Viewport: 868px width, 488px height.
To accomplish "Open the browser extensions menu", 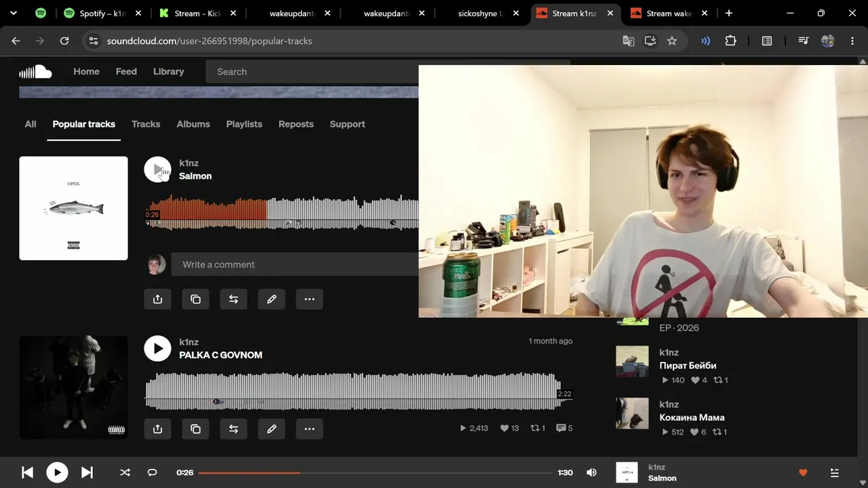I will tap(730, 41).
